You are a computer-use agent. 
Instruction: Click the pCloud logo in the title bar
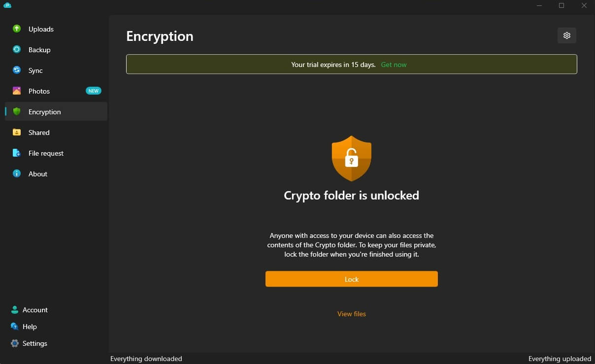click(7, 6)
